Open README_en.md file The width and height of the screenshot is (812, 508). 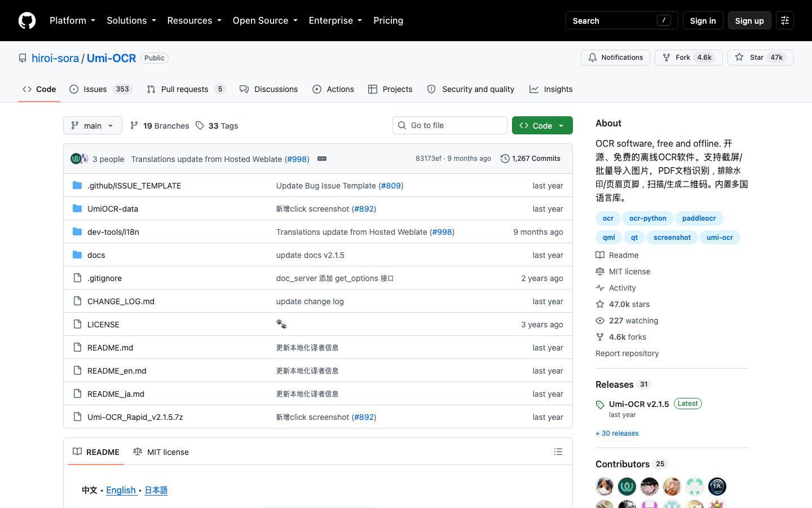point(117,371)
